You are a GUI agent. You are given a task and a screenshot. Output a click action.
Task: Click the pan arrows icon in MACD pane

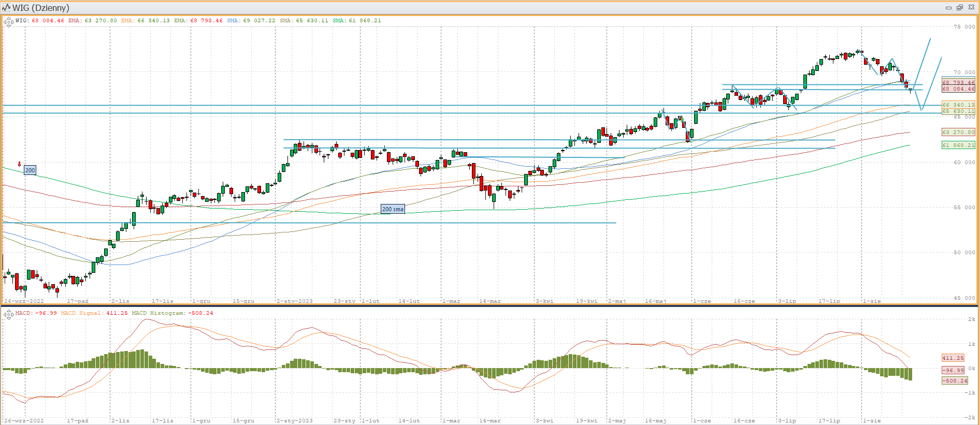(x=8, y=314)
